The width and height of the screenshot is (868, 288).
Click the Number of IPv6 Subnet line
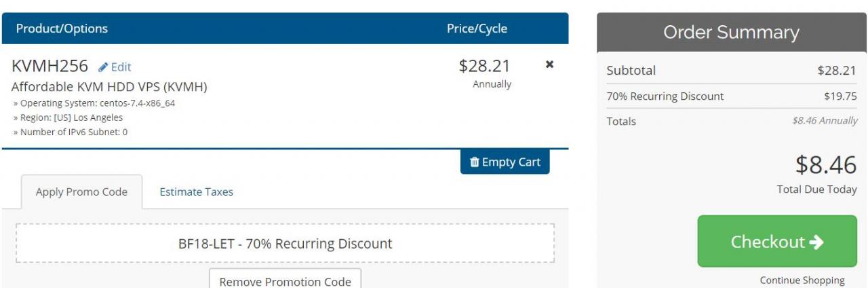point(71,132)
